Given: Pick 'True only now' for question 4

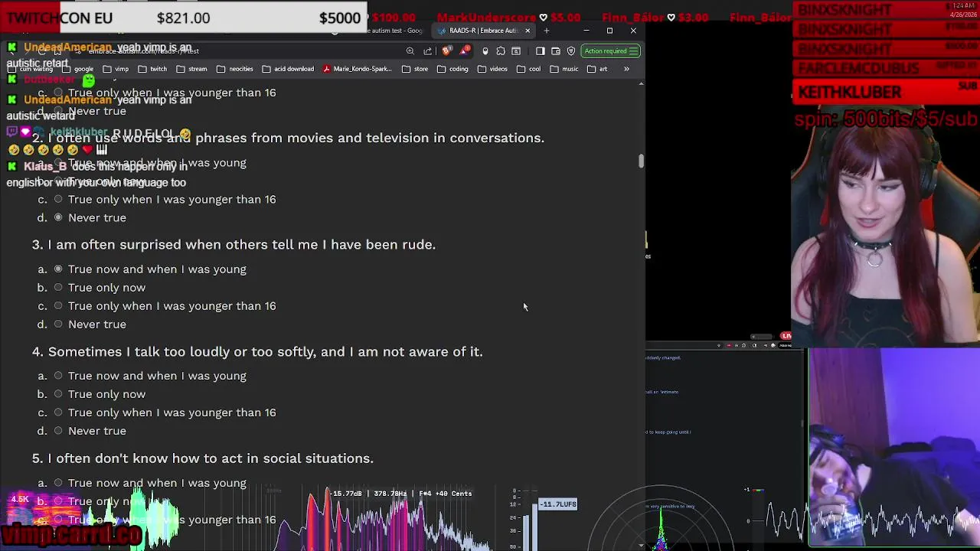Looking at the screenshot, I should 58,394.
